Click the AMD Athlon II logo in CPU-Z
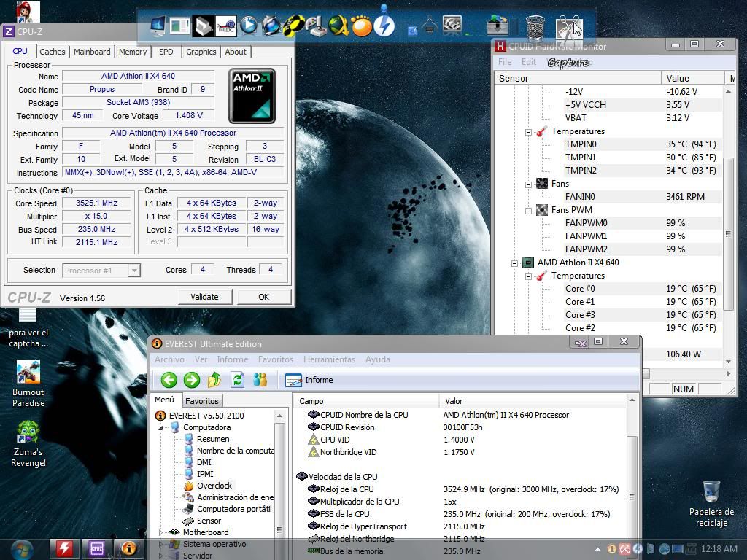Viewport: 747px width, 560px height. [252, 96]
